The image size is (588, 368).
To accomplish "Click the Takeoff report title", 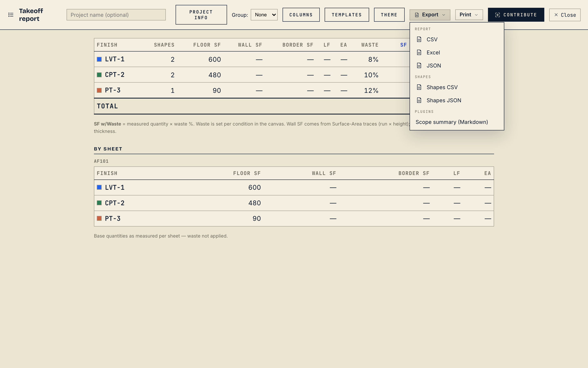I will coord(31,15).
